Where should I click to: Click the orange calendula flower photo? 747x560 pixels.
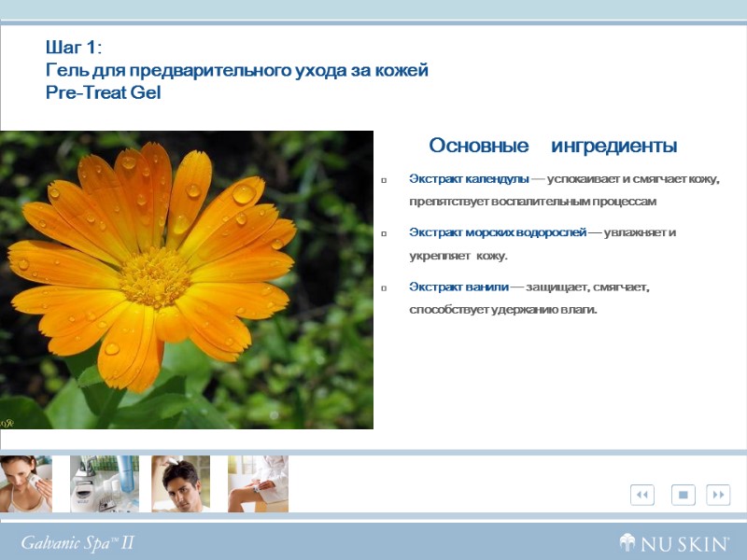pyautogui.click(x=186, y=280)
